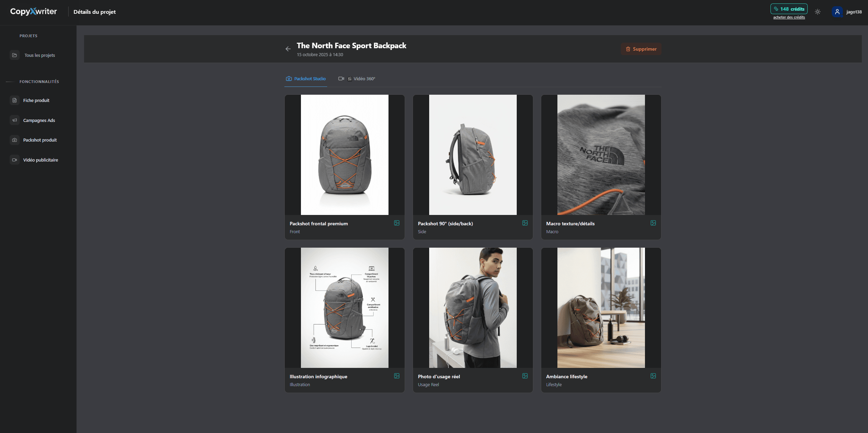Viewport: 868px width, 433px height.
Task: Click the 148 crédits badge
Action: (x=789, y=9)
